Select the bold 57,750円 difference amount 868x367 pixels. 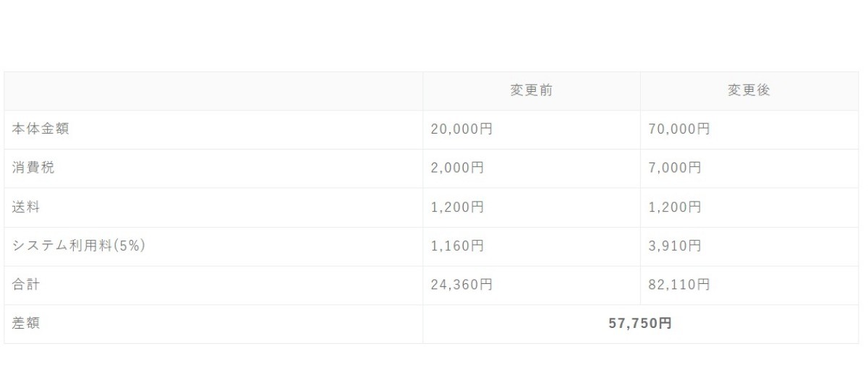click(x=640, y=324)
